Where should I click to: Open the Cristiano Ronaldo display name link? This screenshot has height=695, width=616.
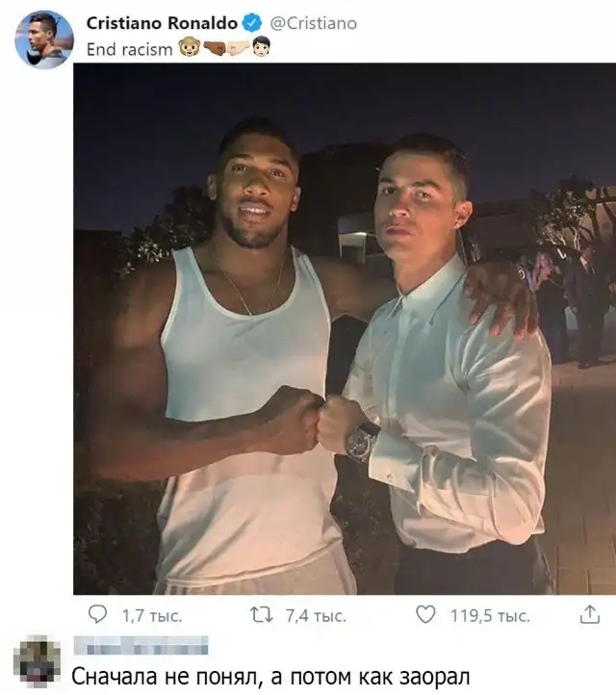(x=161, y=23)
